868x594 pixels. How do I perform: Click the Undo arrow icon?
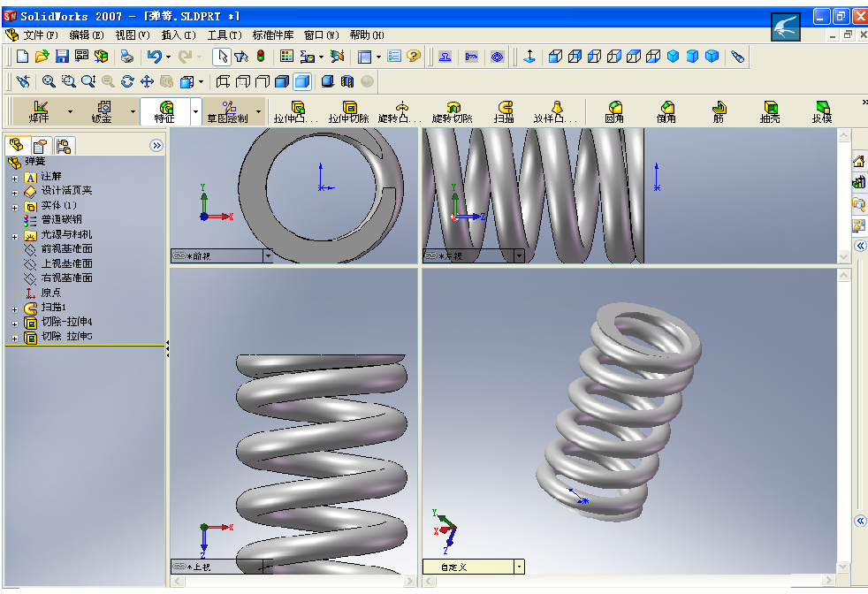(155, 57)
